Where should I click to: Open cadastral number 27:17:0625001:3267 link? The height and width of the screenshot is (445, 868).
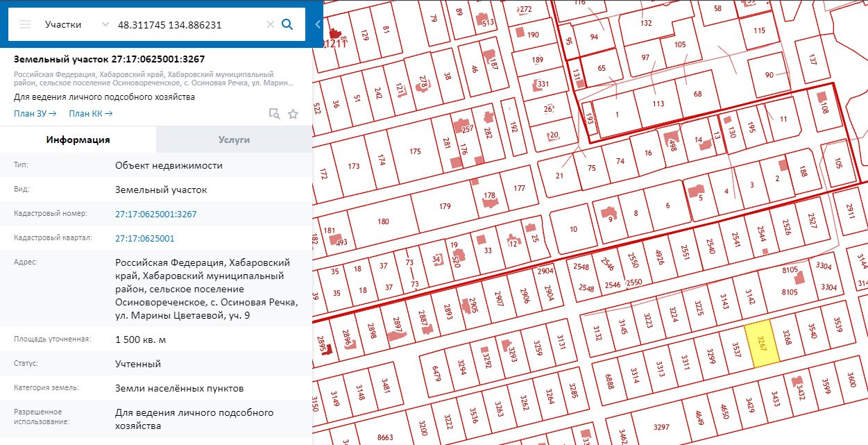click(x=156, y=214)
